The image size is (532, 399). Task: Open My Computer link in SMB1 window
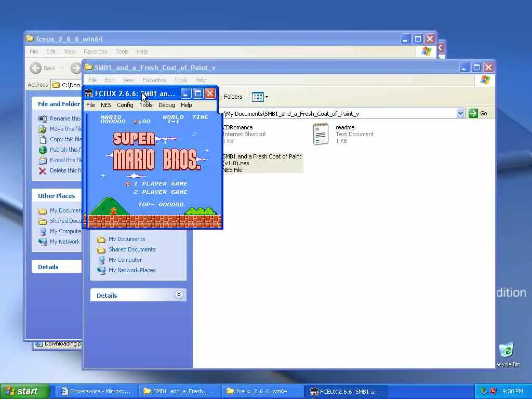tap(125, 260)
